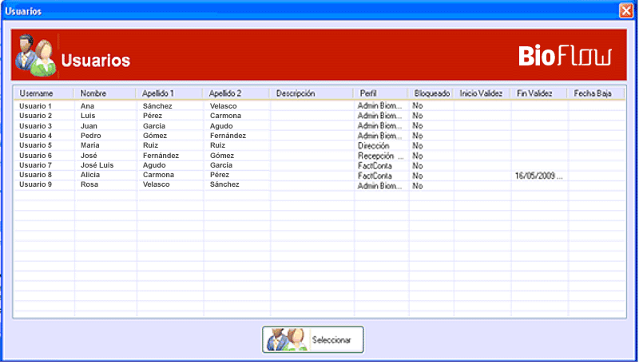Image resolution: width=639 pixels, height=364 pixels.
Task: Select the Usuario 9 row
Action: (36, 185)
